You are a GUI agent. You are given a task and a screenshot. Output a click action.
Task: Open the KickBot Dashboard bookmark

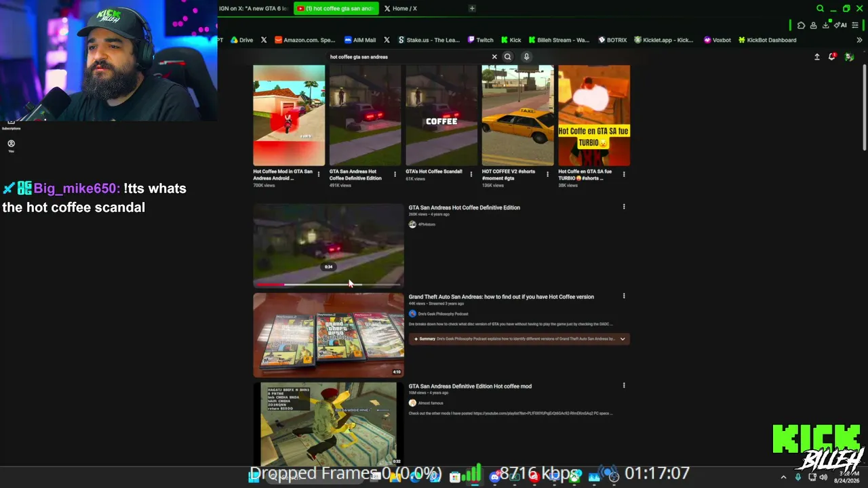click(x=768, y=40)
